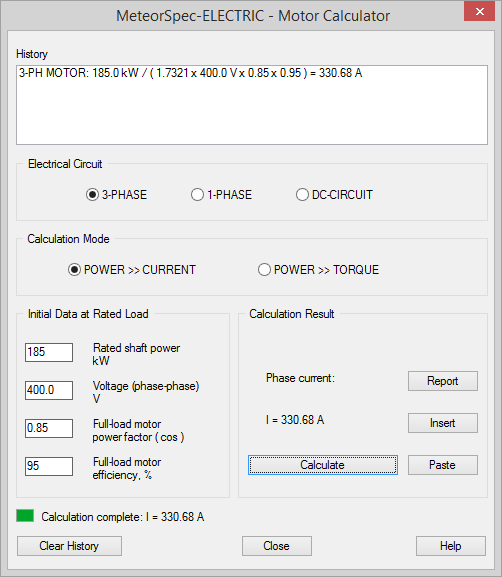Click the rated shaft power field

tap(49, 352)
